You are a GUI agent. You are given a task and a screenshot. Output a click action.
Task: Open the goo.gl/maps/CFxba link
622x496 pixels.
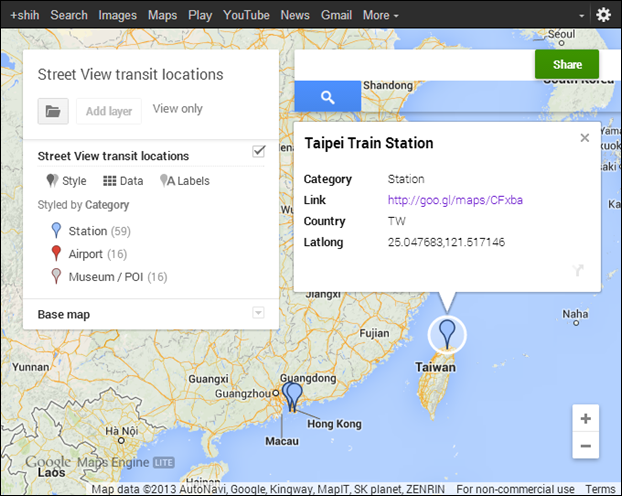point(455,200)
